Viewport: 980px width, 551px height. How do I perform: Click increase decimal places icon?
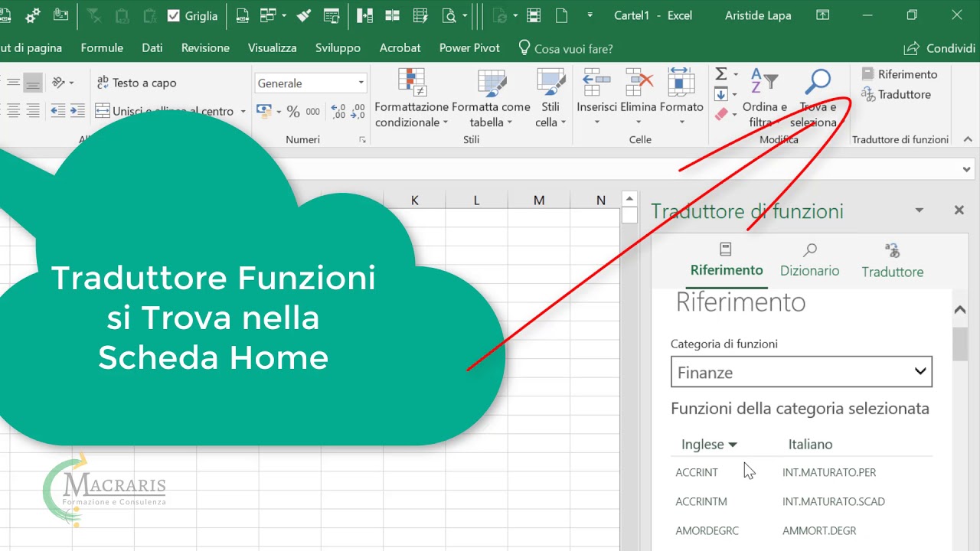[338, 112]
